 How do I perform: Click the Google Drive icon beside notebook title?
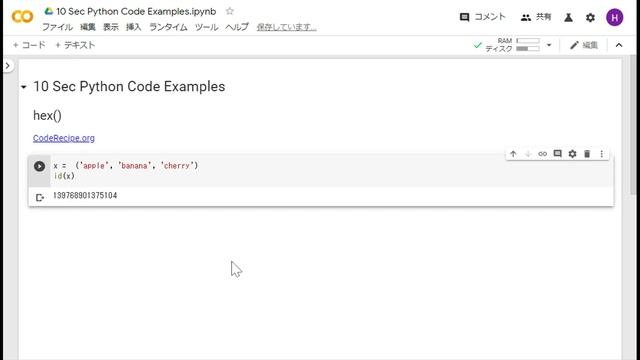49,11
